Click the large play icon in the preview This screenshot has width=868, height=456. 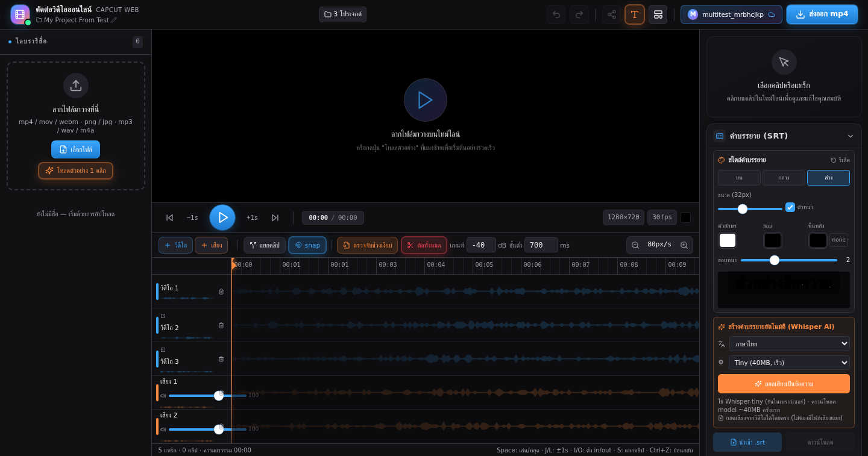click(x=426, y=100)
